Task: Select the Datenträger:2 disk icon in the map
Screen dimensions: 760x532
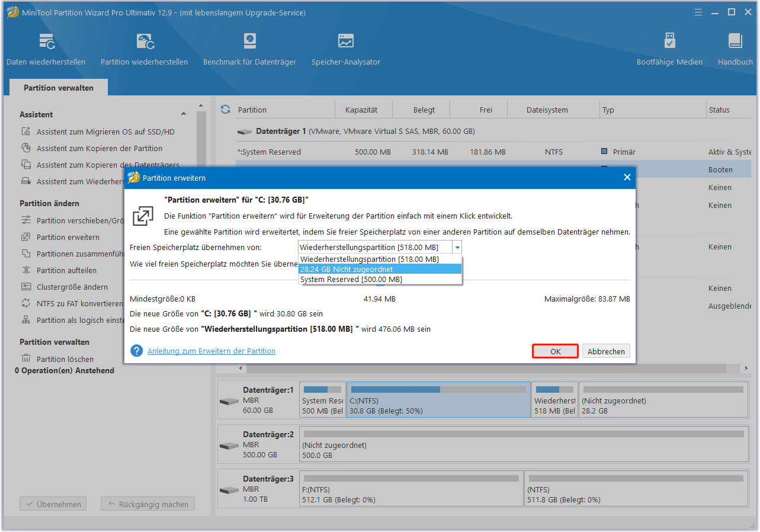Action: (x=229, y=446)
